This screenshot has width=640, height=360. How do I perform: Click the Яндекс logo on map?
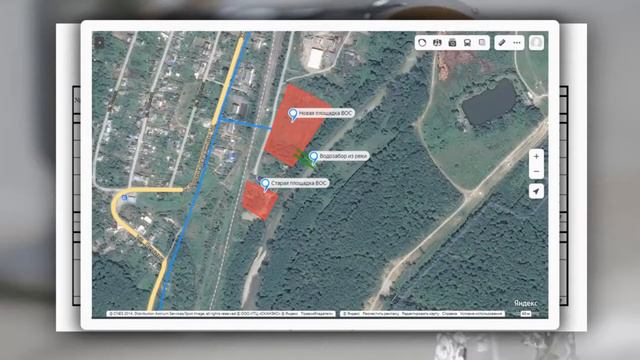525,303
